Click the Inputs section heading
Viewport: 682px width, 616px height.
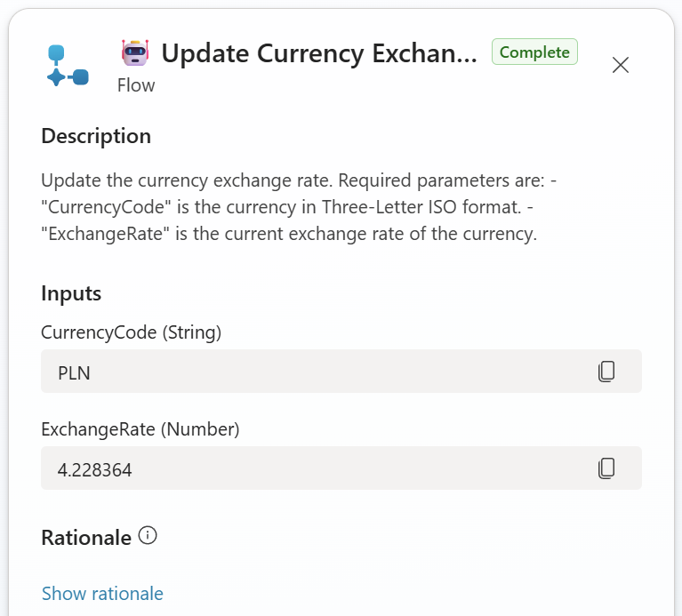click(71, 293)
